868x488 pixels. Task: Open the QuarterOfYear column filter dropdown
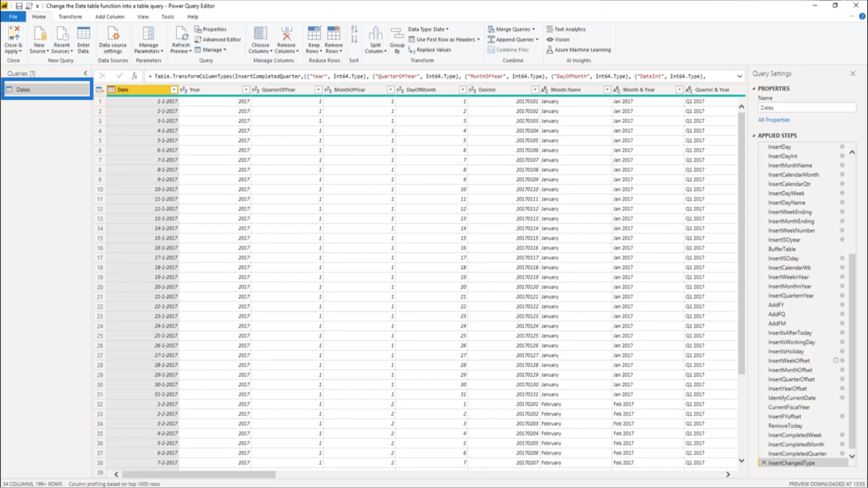pos(318,90)
